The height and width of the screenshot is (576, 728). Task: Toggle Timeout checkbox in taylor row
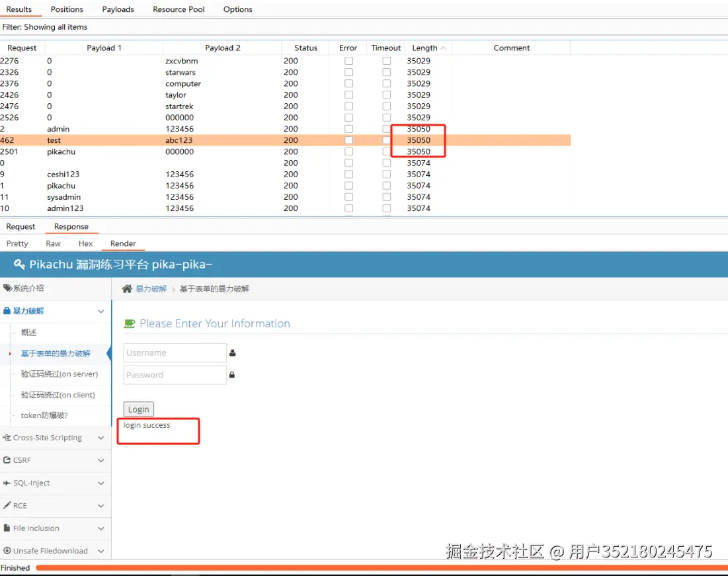(x=387, y=95)
